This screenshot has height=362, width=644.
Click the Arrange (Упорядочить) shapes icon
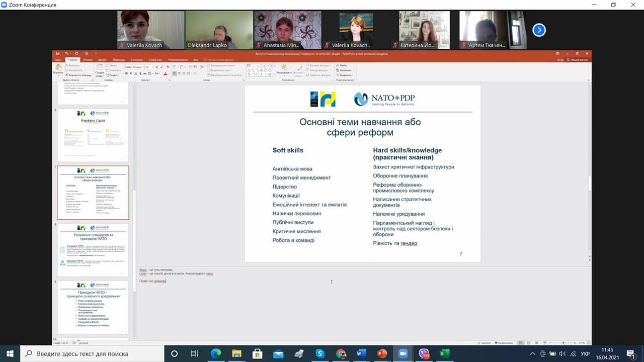point(284,67)
